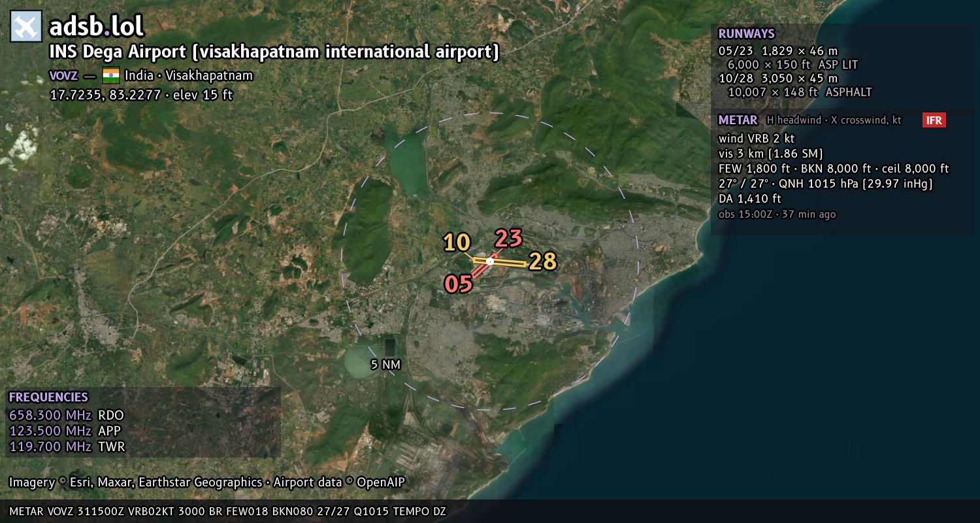The width and height of the screenshot is (980, 523).
Task: Click the wind VRB 2 kt line
Action: click(x=757, y=139)
